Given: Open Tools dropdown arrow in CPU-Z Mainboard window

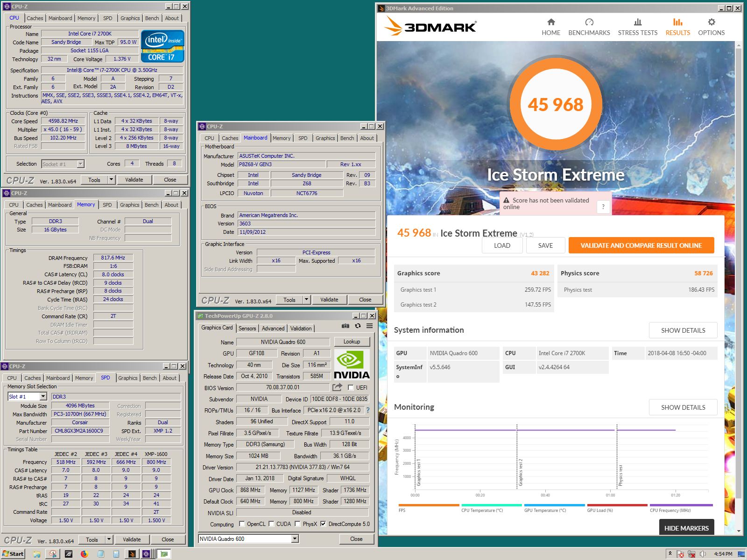Looking at the screenshot, I should [306, 300].
